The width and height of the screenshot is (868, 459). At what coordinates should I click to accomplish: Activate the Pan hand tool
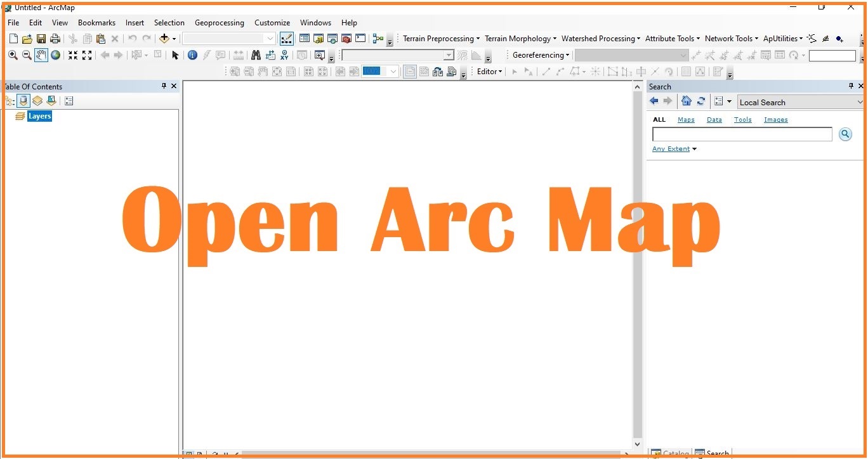41,55
